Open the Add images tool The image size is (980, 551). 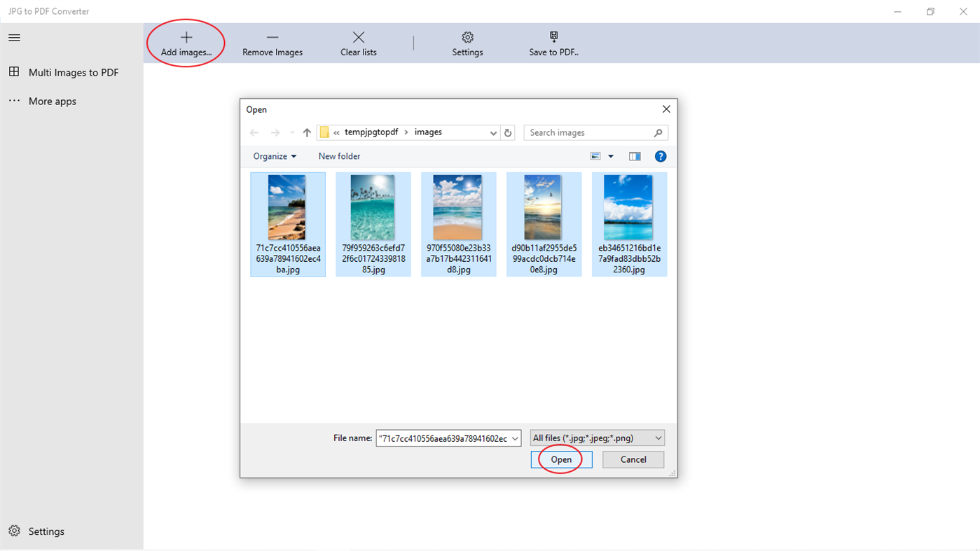(185, 43)
